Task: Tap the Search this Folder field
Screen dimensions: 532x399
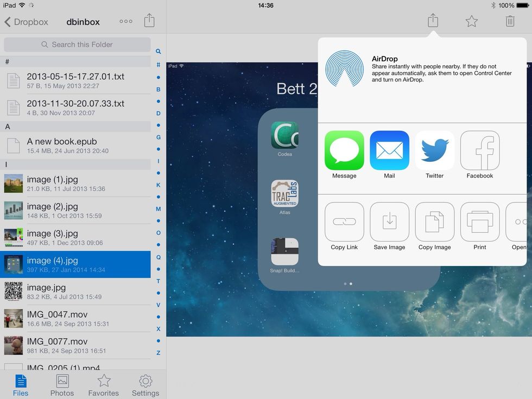Action: (x=77, y=44)
